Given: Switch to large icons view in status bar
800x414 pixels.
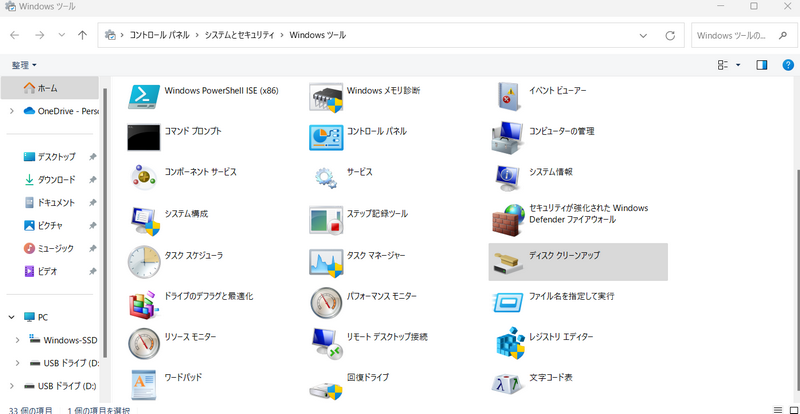Looking at the screenshot, I should [793, 409].
